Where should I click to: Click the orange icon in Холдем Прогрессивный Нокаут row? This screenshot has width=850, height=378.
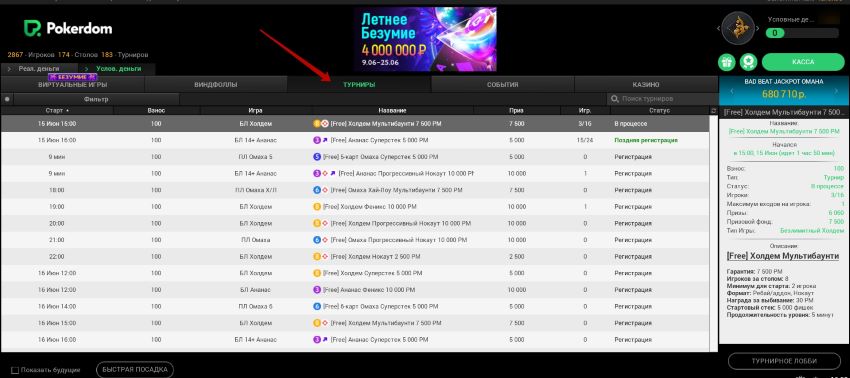pos(317,223)
